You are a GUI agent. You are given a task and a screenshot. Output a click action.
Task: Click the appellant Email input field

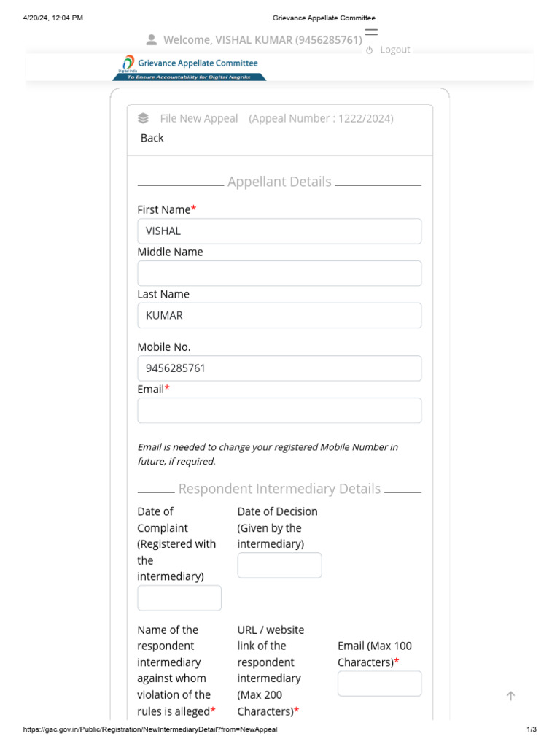(x=279, y=411)
